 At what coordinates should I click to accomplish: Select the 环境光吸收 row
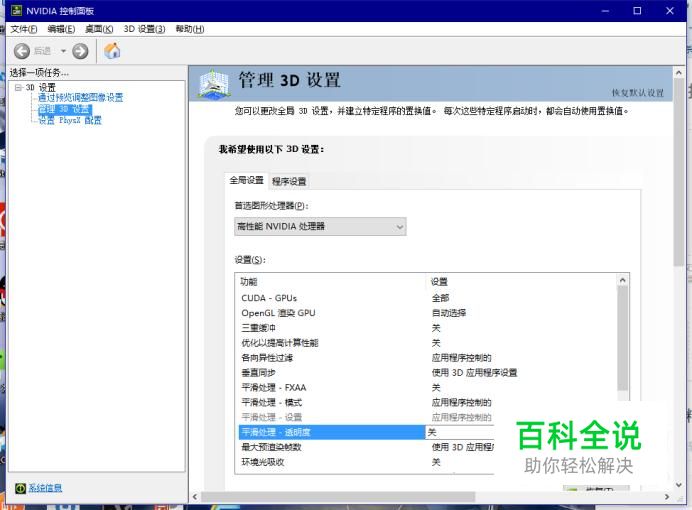[366, 462]
